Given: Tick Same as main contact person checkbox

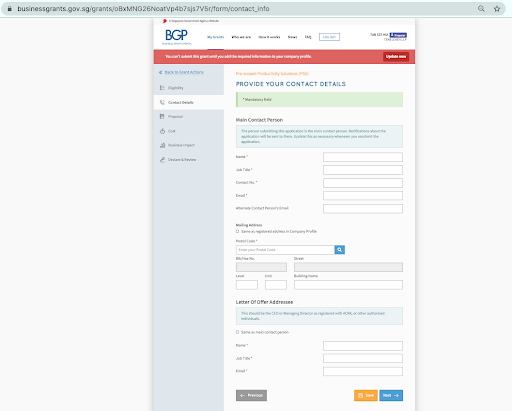Looking at the screenshot, I should pyautogui.click(x=237, y=332).
